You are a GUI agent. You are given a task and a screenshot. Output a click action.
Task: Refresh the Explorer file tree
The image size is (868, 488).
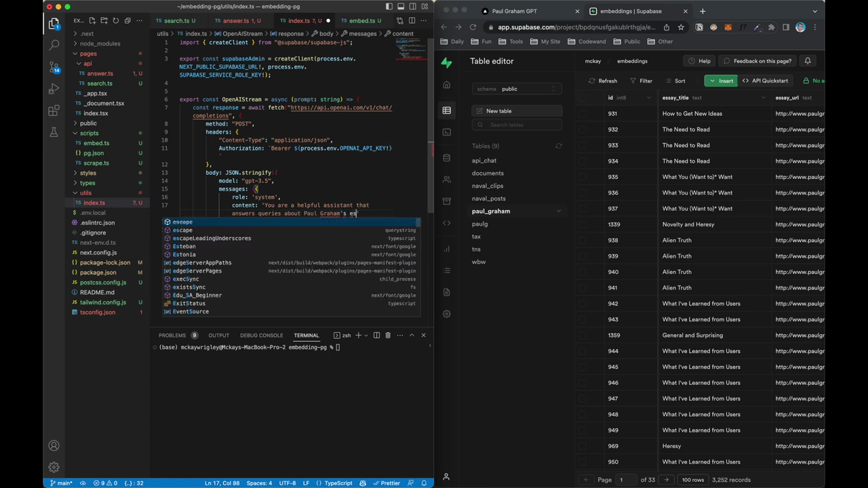click(x=115, y=20)
